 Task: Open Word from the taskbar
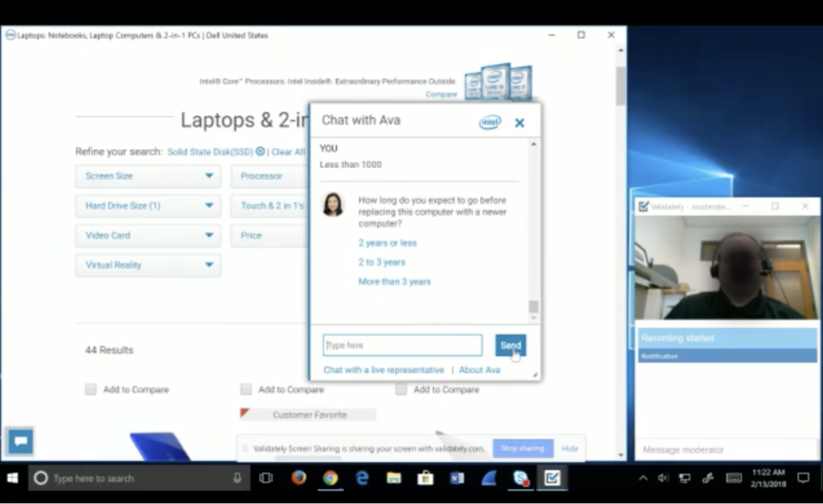tap(457, 478)
